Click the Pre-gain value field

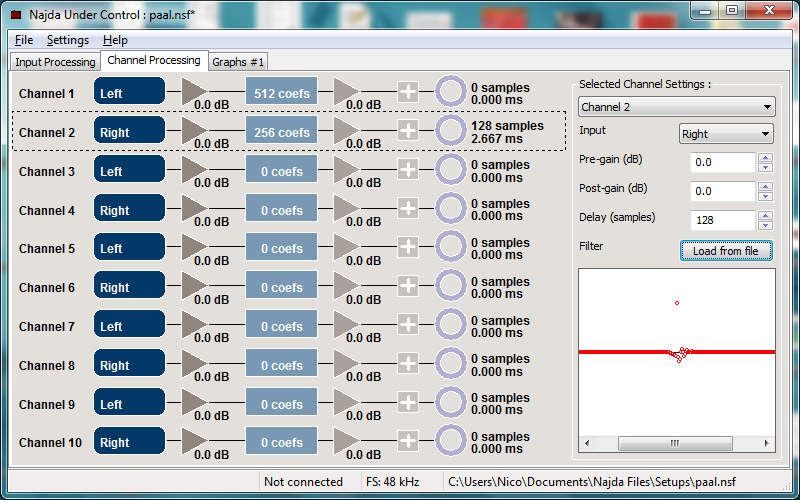coord(722,162)
